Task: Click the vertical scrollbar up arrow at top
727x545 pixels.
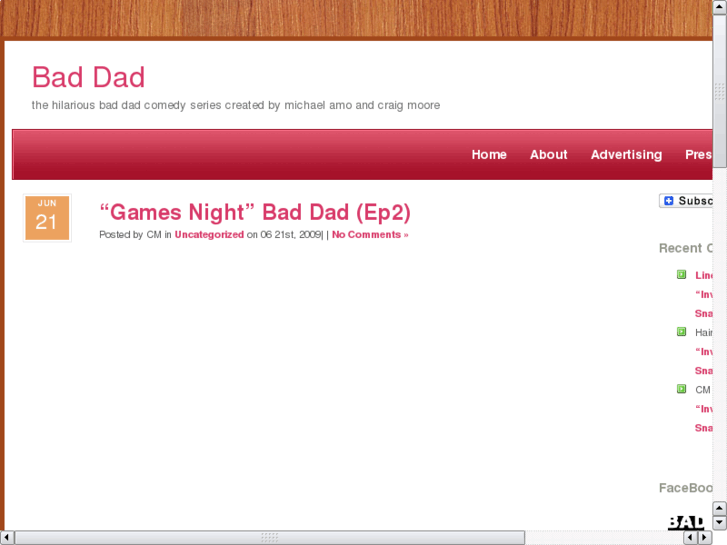Action: [x=720, y=7]
